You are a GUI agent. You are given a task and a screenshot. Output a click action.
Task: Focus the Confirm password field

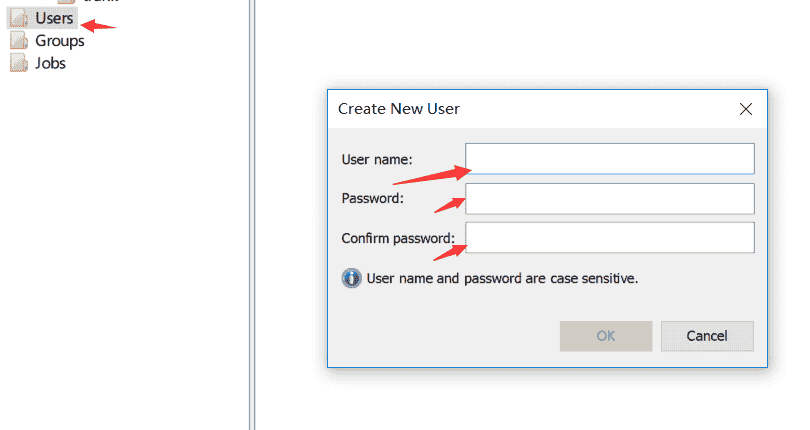(x=610, y=238)
